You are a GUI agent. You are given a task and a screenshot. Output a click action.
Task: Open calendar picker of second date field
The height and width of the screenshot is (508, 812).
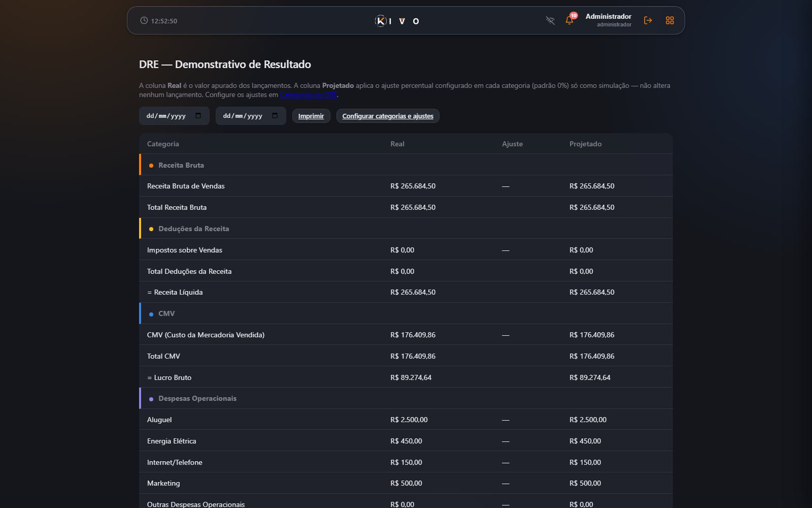275,116
